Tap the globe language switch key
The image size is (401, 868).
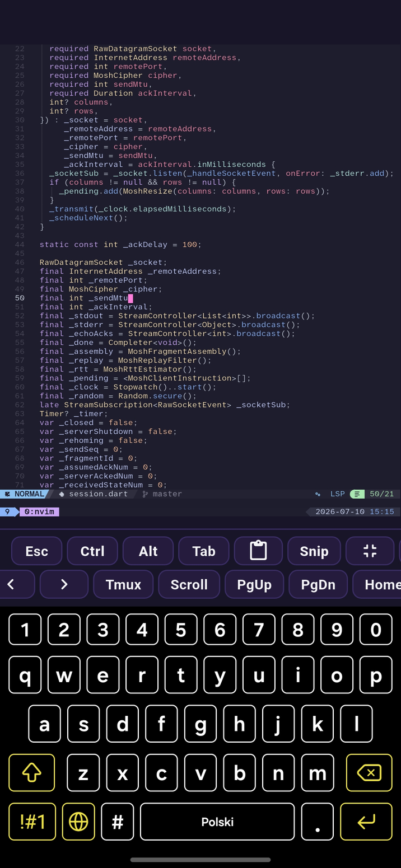(78, 822)
